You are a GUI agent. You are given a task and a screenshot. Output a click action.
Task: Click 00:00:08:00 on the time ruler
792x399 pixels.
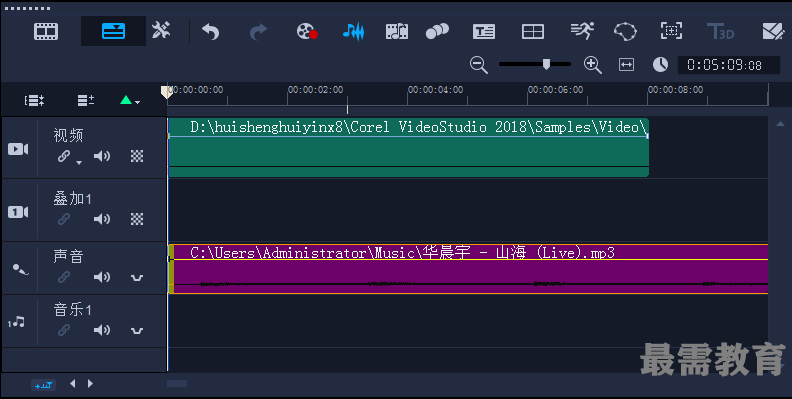pyautogui.click(x=675, y=90)
